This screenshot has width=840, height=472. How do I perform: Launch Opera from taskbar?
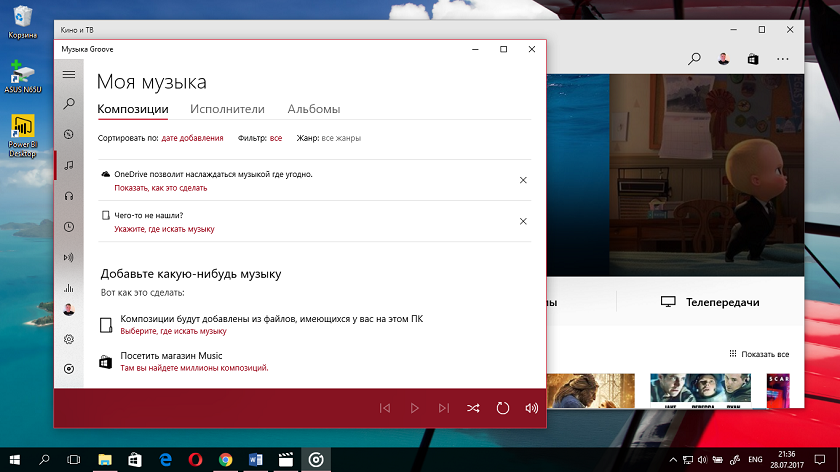coord(196,460)
